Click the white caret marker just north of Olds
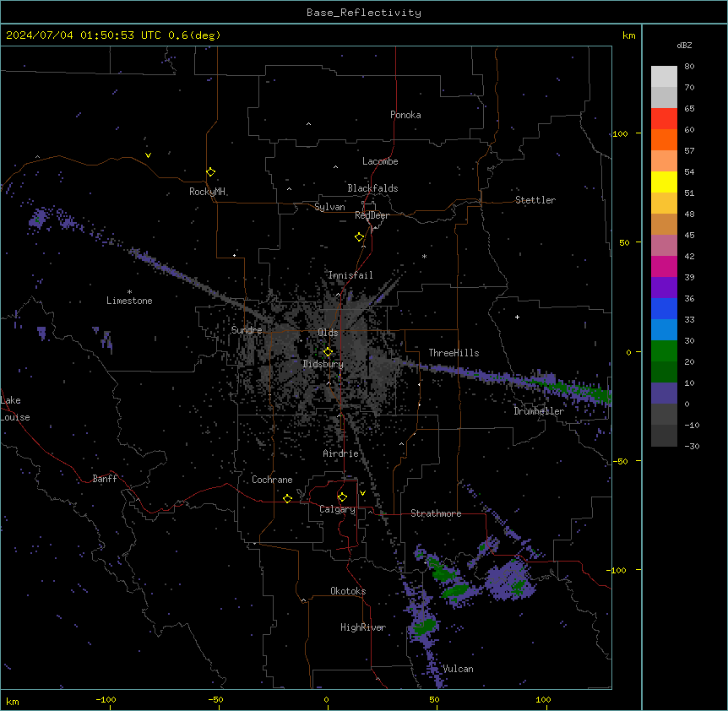Viewport: 728px width, 711px height. (x=338, y=295)
